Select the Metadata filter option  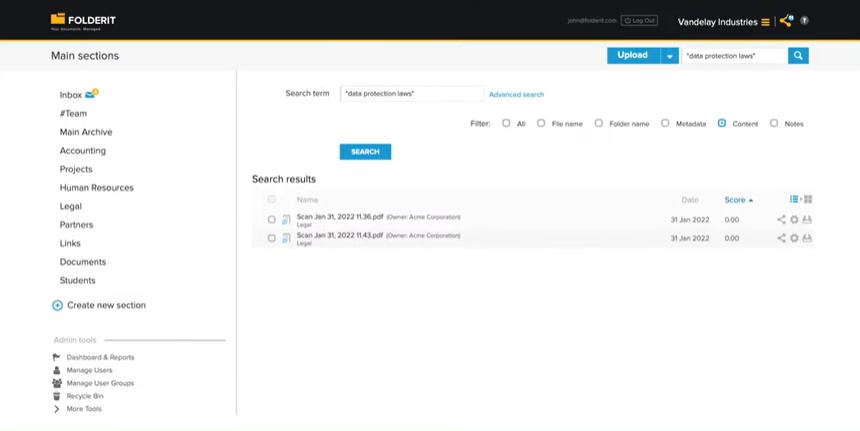tap(665, 124)
